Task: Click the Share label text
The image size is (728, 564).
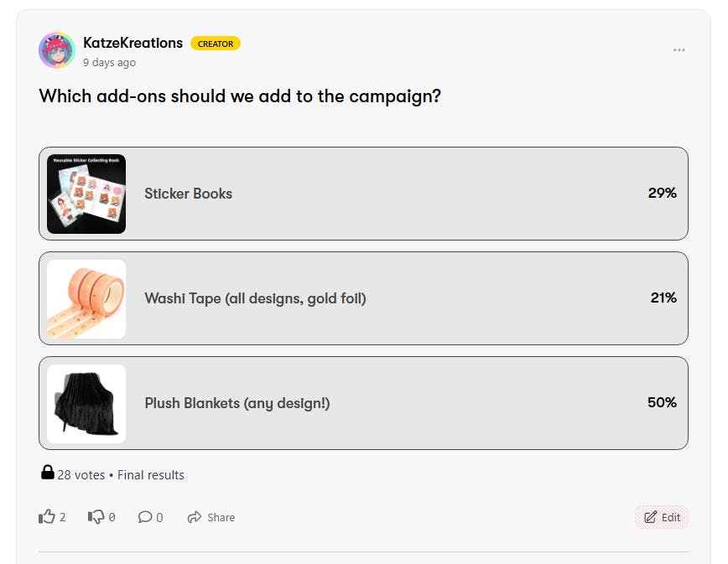Action: (x=221, y=518)
